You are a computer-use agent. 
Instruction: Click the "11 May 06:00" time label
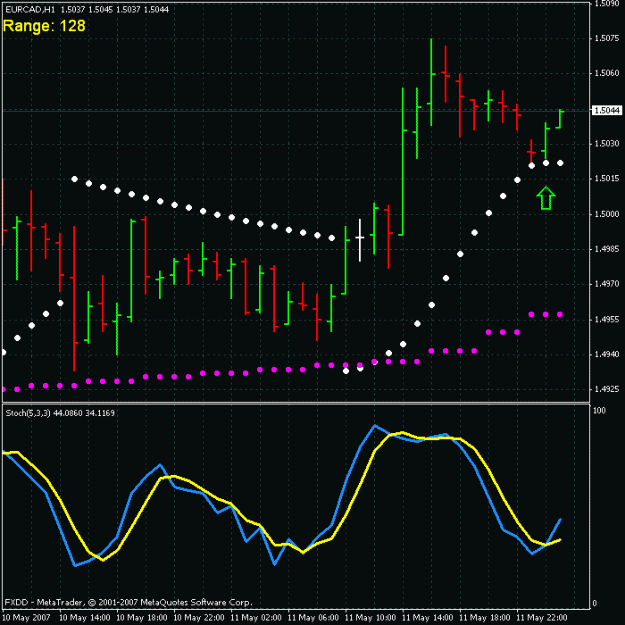[313, 617]
